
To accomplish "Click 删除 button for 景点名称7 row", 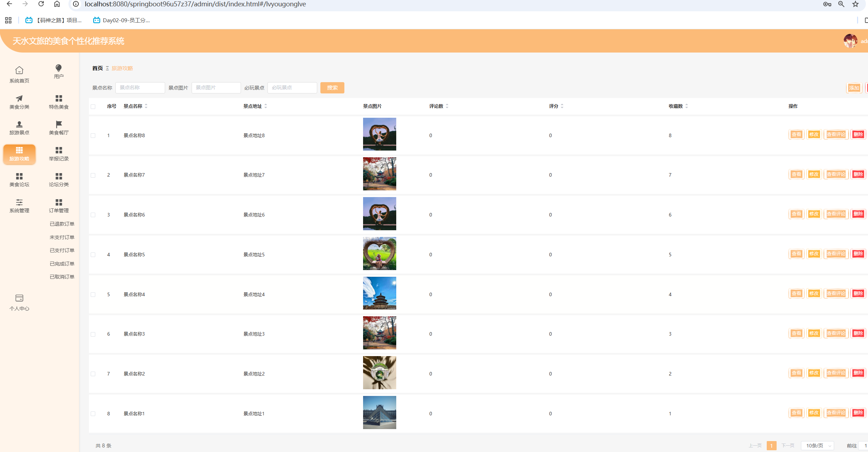I will 858,174.
